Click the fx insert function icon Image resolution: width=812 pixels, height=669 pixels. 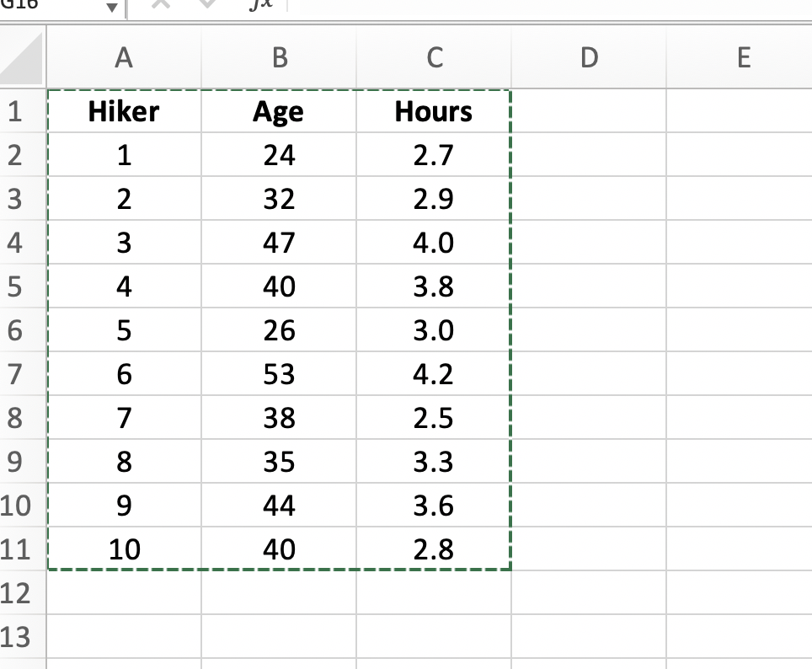(x=260, y=5)
